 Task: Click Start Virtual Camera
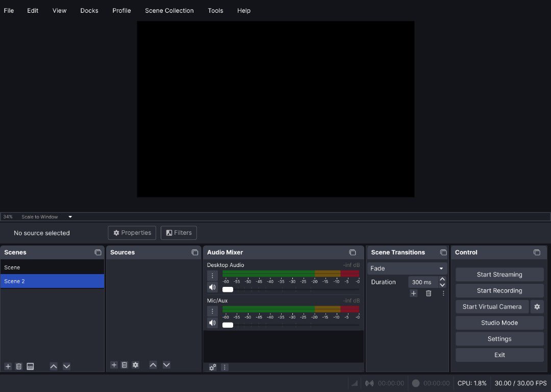click(x=492, y=307)
